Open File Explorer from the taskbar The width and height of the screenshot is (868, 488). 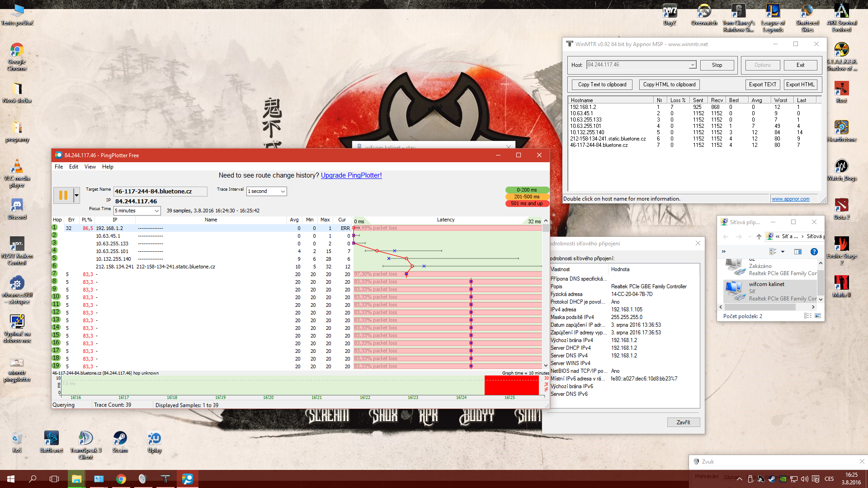[76, 479]
